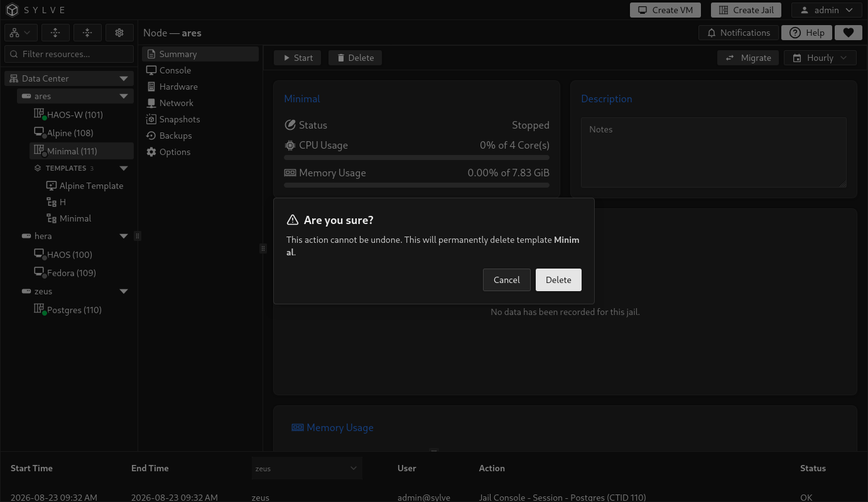Screen dimensions: 868x502
Task: Click the Status column header in log
Action: tap(813, 468)
